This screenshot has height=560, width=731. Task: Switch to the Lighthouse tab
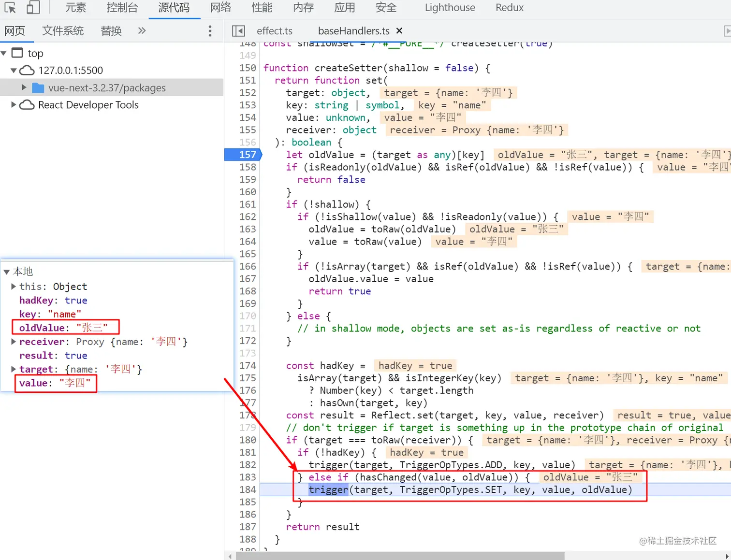coord(450,8)
